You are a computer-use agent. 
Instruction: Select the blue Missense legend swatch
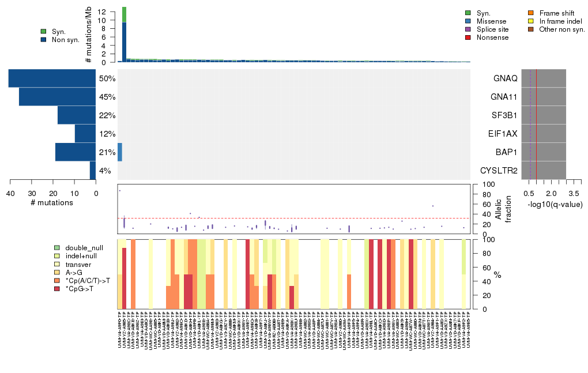tap(468, 21)
